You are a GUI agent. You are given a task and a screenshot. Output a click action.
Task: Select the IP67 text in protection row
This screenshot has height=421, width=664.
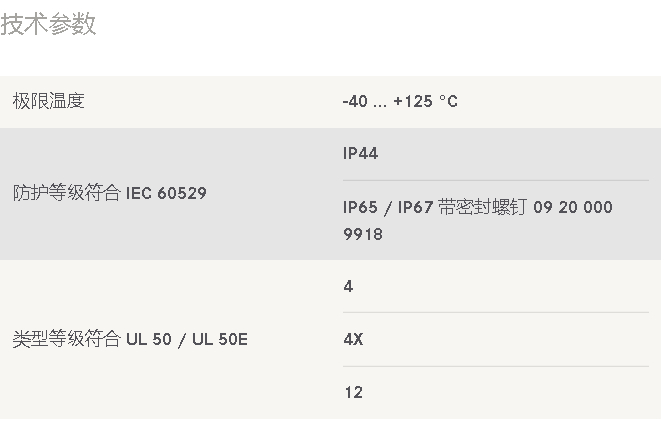[x=415, y=208]
